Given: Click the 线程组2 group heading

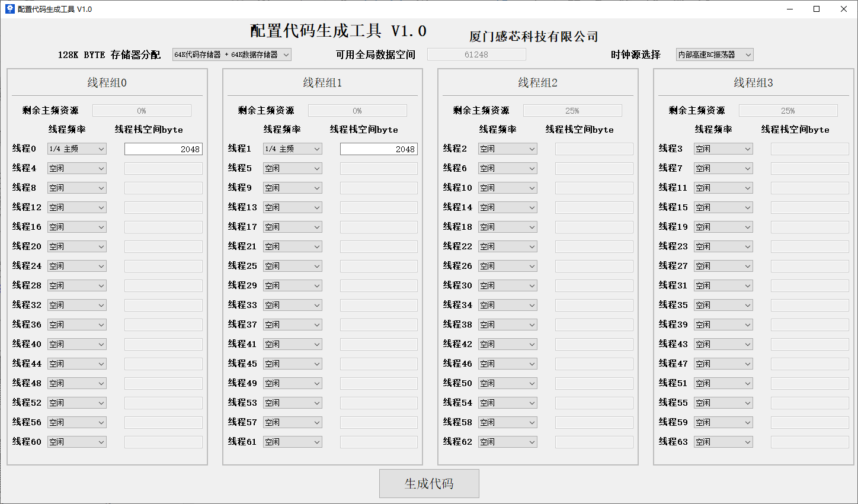Looking at the screenshot, I should (x=538, y=83).
